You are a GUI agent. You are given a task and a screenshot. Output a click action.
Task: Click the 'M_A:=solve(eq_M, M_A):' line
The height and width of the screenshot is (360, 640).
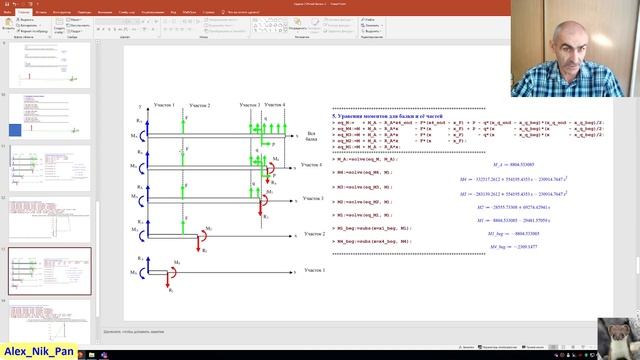[x=365, y=159]
